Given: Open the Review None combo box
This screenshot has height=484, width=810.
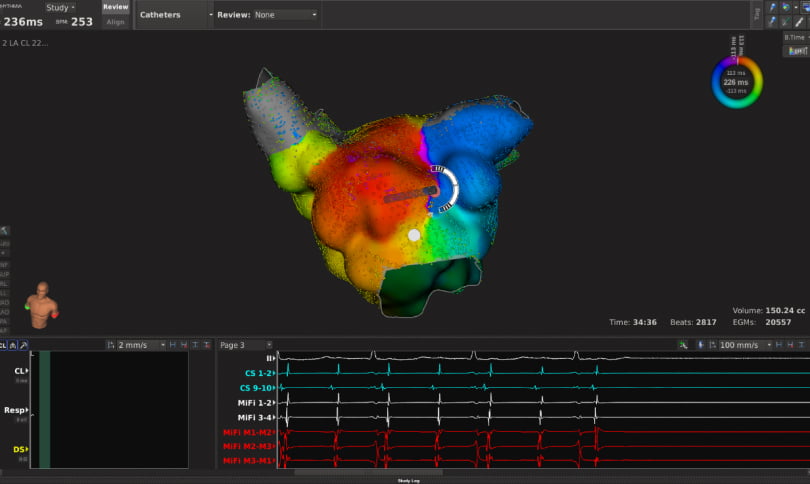Looking at the screenshot, I should pos(285,15).
